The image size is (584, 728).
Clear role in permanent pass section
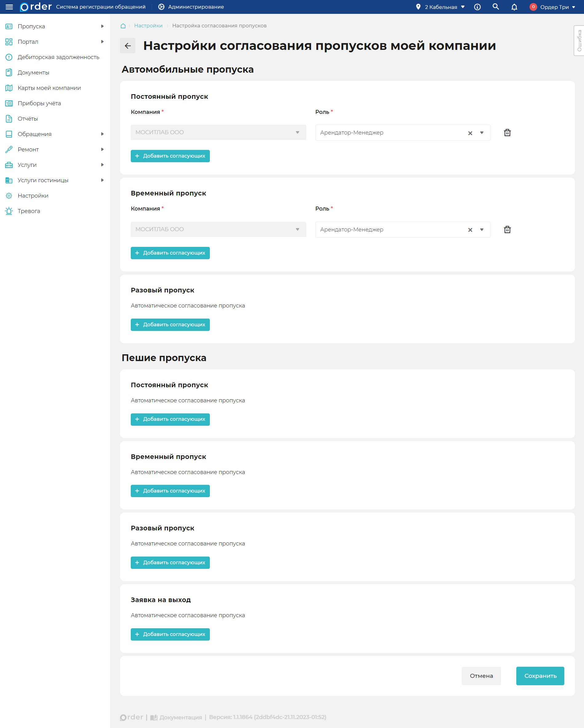tap(470, 133)
